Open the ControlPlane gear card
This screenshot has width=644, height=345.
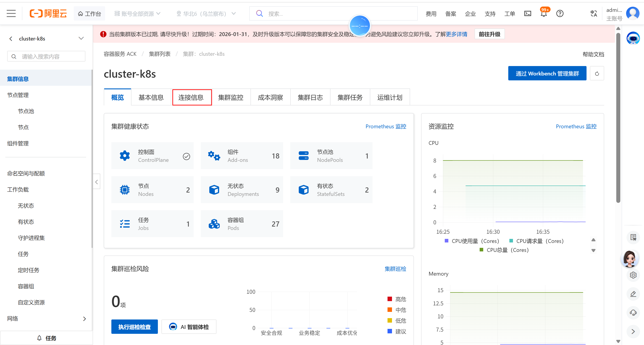(x=153, y=156)
